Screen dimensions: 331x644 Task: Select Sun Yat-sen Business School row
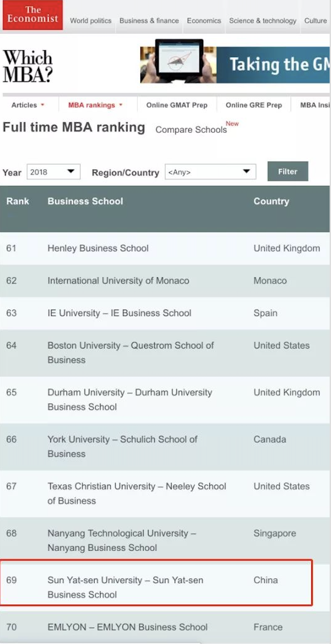125,587
